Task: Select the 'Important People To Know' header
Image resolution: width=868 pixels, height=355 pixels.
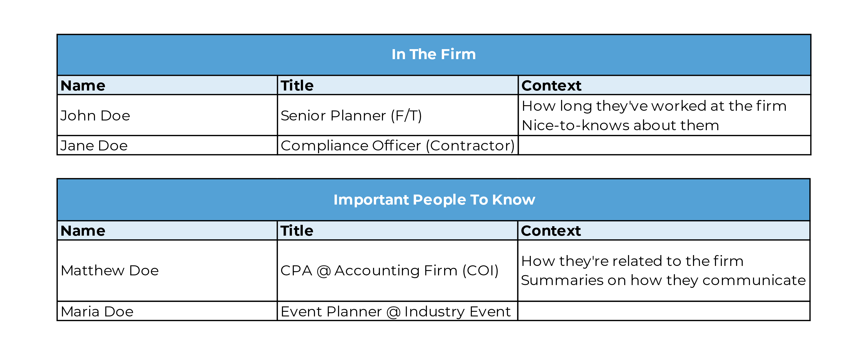Action: (434, 200)
